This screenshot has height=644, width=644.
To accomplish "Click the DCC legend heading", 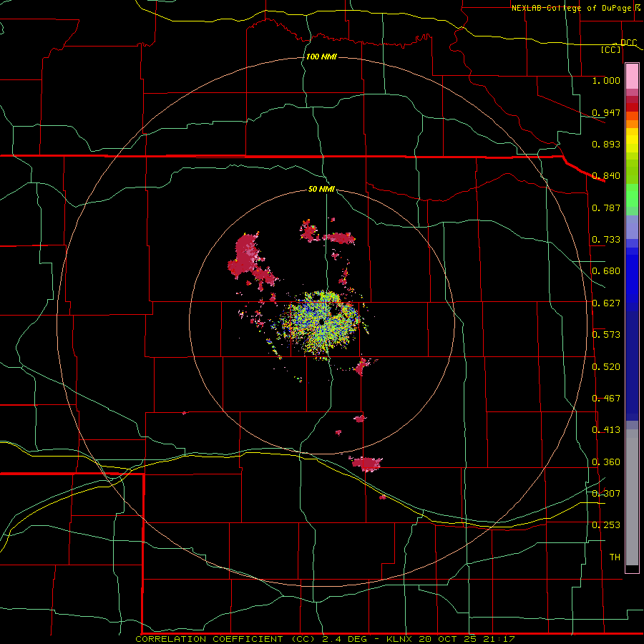I will (x=628, y=42).
